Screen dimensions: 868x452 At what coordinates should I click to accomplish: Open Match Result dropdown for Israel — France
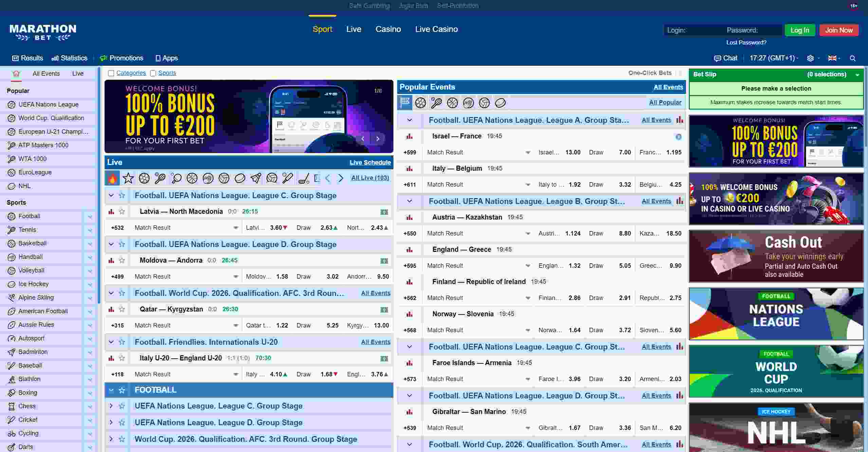tap(528, 153)
